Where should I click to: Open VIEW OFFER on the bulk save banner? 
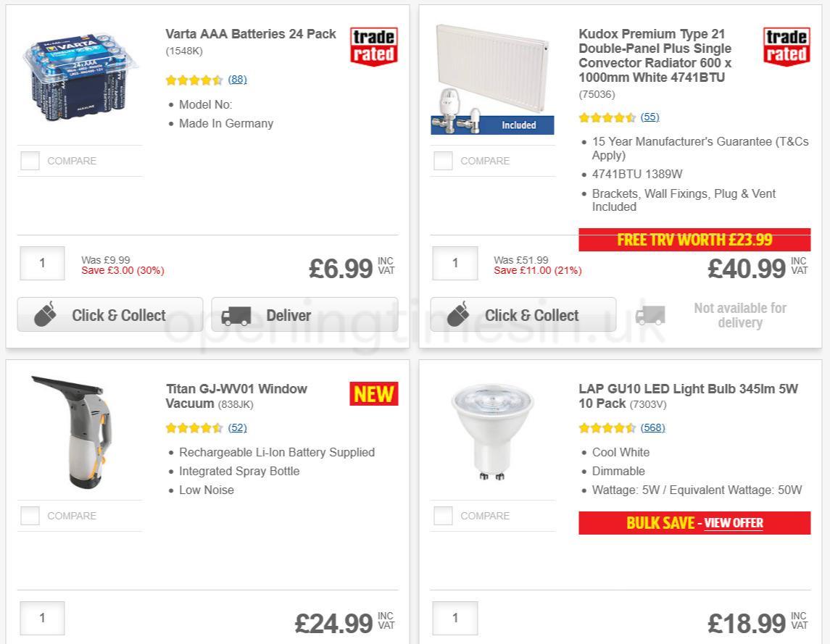[733, 523]
